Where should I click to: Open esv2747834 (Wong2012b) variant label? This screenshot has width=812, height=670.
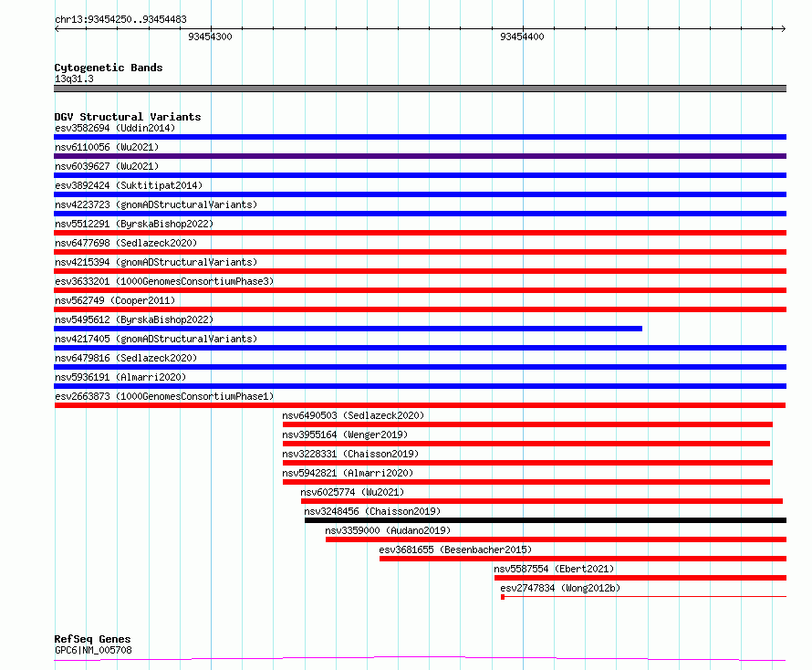click(560, 588)
